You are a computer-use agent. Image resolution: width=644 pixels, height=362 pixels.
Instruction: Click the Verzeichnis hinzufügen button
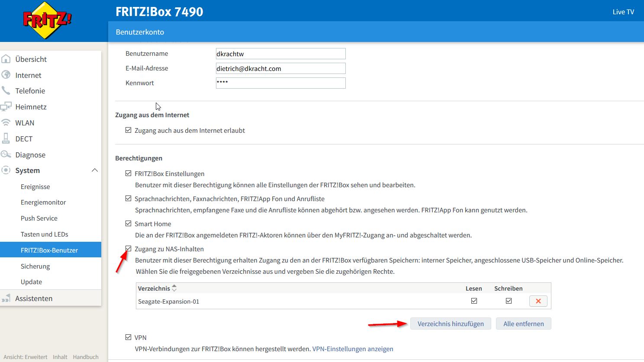tap(451, 324)
